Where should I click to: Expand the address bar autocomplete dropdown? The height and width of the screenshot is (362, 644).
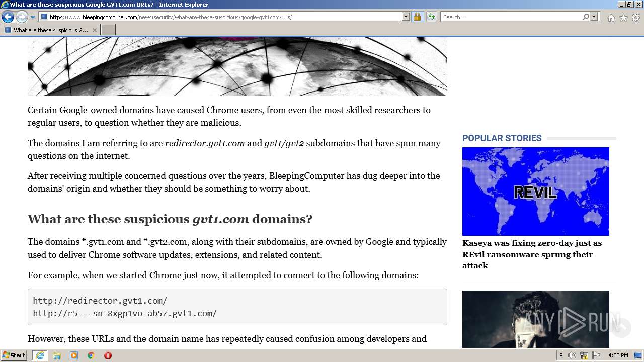406,17
